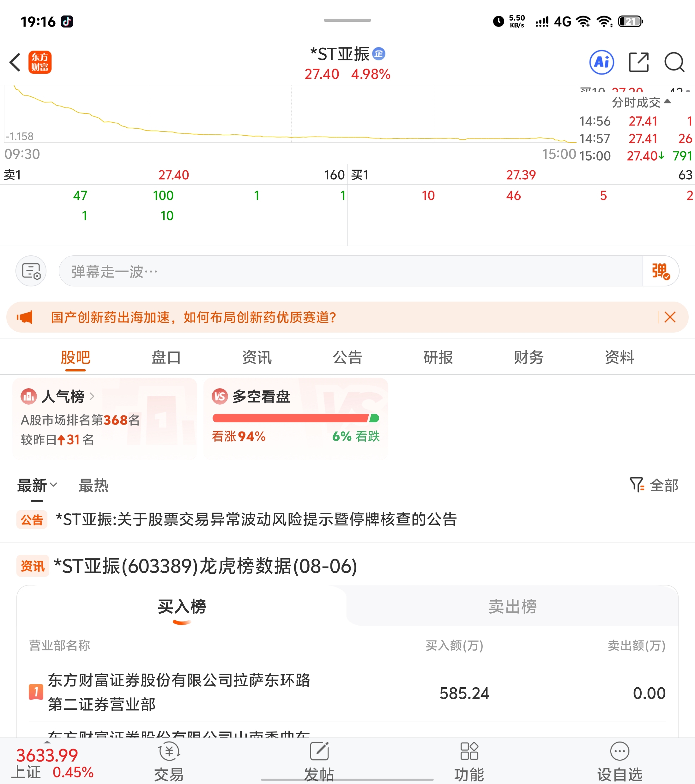Tap the intraday chart area
This screenshot has width=695, height=784.
pyautogui.click(x=290, y=114)
